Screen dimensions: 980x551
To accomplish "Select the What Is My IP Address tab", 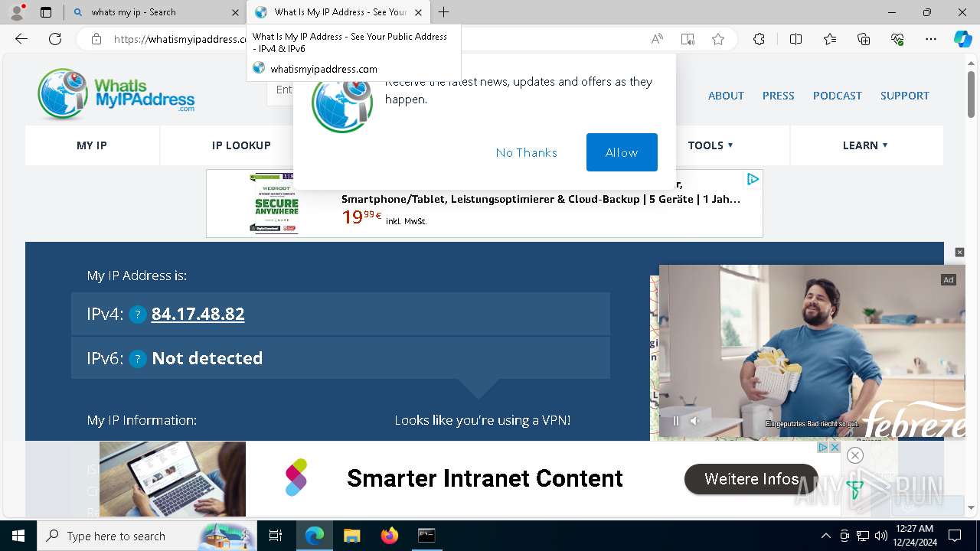I will pyautogui.click(x=339, y=12).
